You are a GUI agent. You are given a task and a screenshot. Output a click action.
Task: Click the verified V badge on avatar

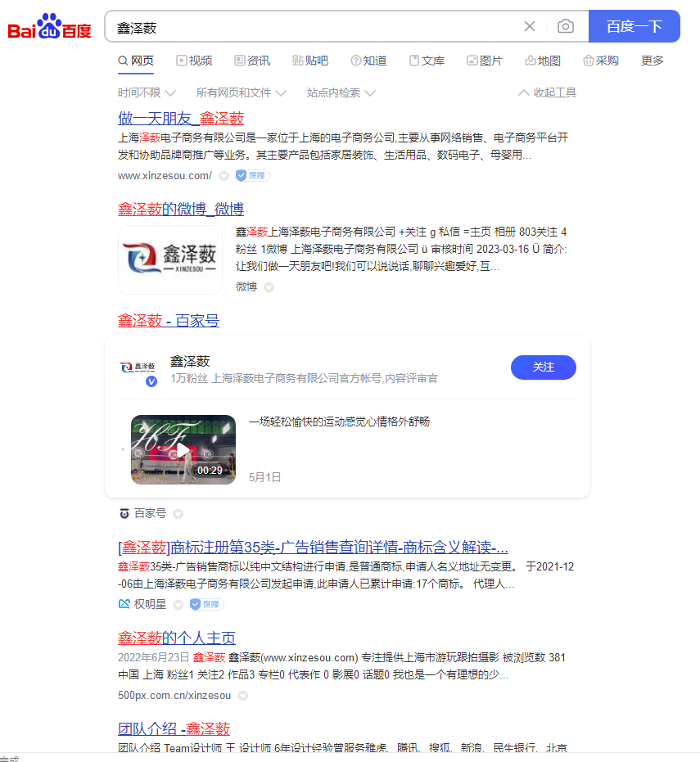coord(151,381)
